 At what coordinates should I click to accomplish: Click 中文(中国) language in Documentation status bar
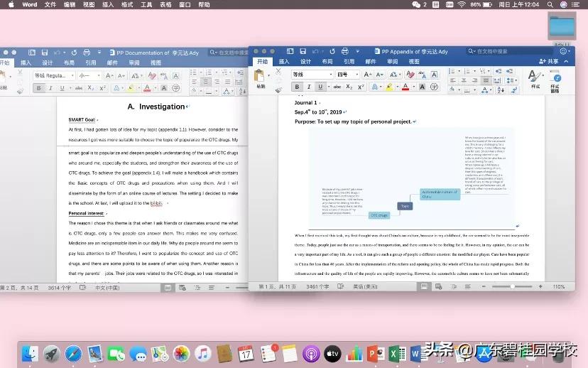pyautogui.click(x=107, y=288)
